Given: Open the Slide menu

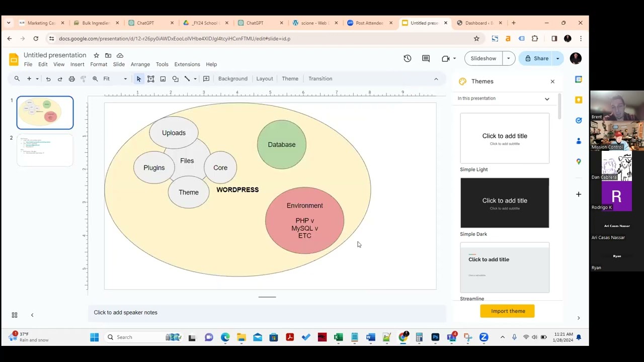Looking at the screenshot, I should 119,64.
